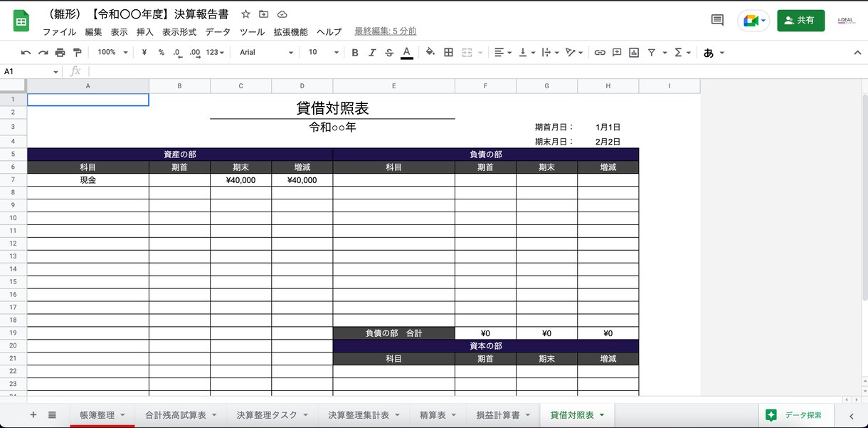This screenshot has width=868, height=428.
Task: Format as currency with ¥ icon
Action: [144, 53]
